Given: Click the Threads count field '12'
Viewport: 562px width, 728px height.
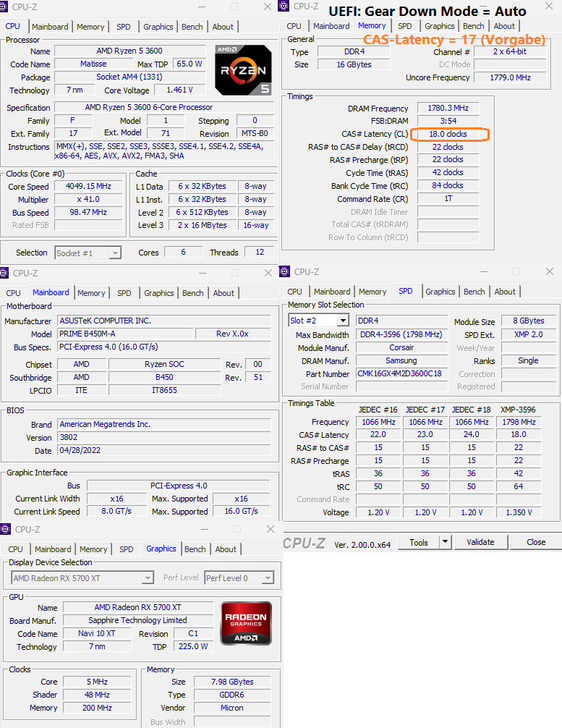Looking at the screenshot, I should coord(260,252).
